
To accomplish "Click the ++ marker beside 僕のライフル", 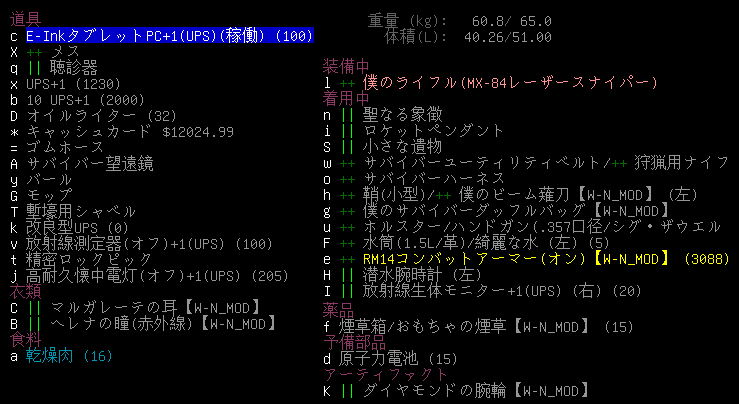I will (x=348, y=83).
